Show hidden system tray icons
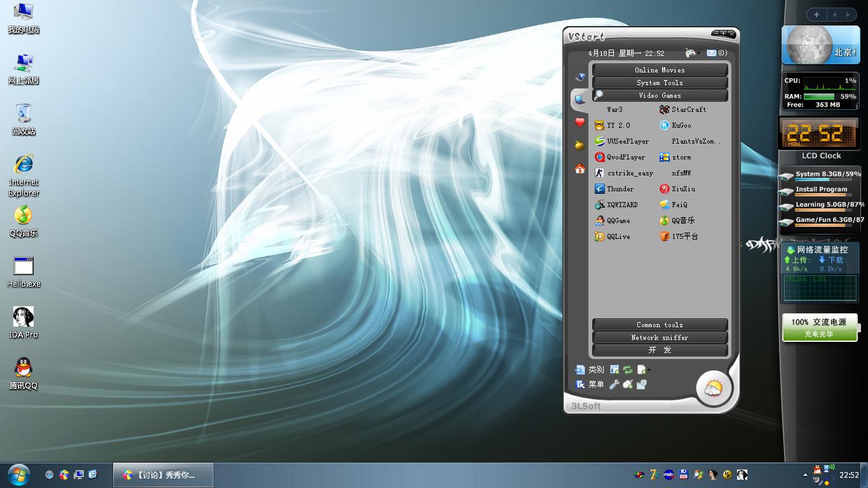Viewport: 868px width, 488px height. pyautogui.click(x=805, y=475)
